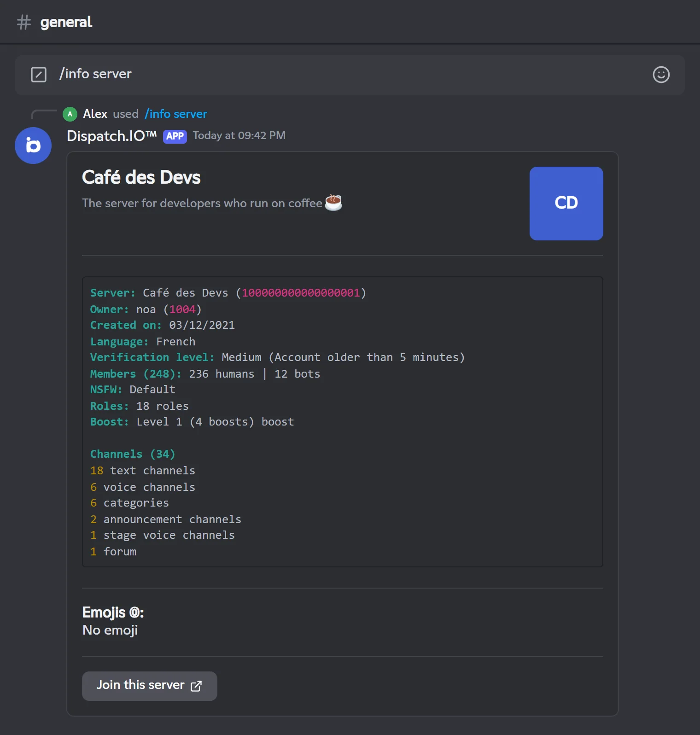The width and height of the screenshot is (700, 735).
Task: Click the Language: French line
Action: tap(143, 342)
